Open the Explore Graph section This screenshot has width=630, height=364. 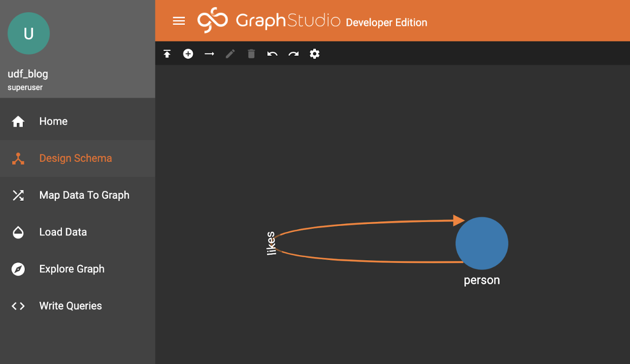point(78,269)
